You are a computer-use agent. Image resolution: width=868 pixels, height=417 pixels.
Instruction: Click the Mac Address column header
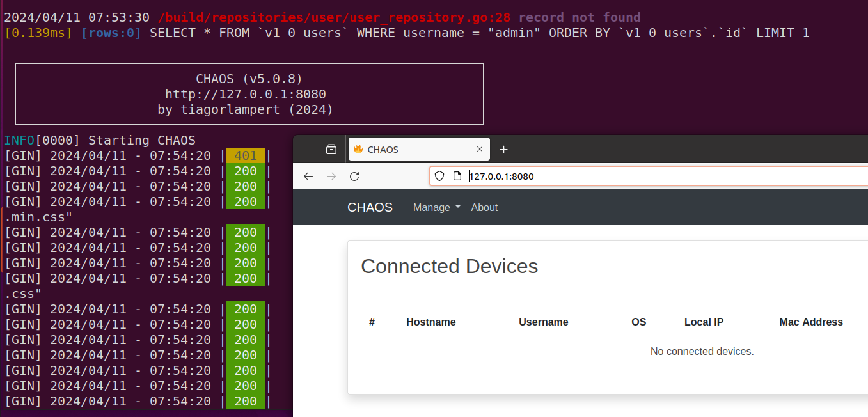[810, 322]
